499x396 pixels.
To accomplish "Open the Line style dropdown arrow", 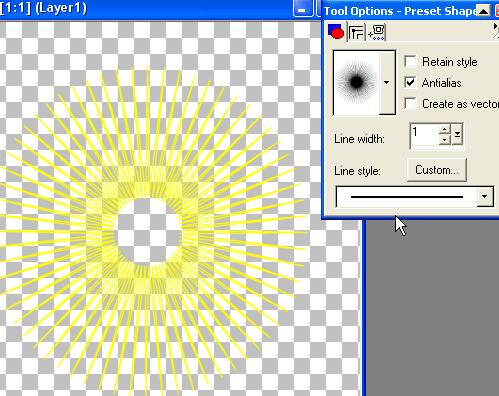I will coord(485,197).
